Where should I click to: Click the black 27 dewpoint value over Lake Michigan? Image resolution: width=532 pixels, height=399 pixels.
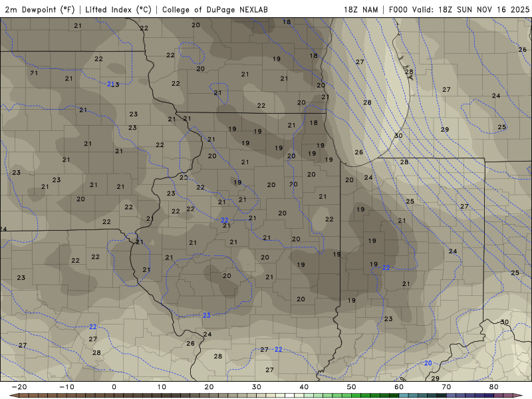[360, 62]
